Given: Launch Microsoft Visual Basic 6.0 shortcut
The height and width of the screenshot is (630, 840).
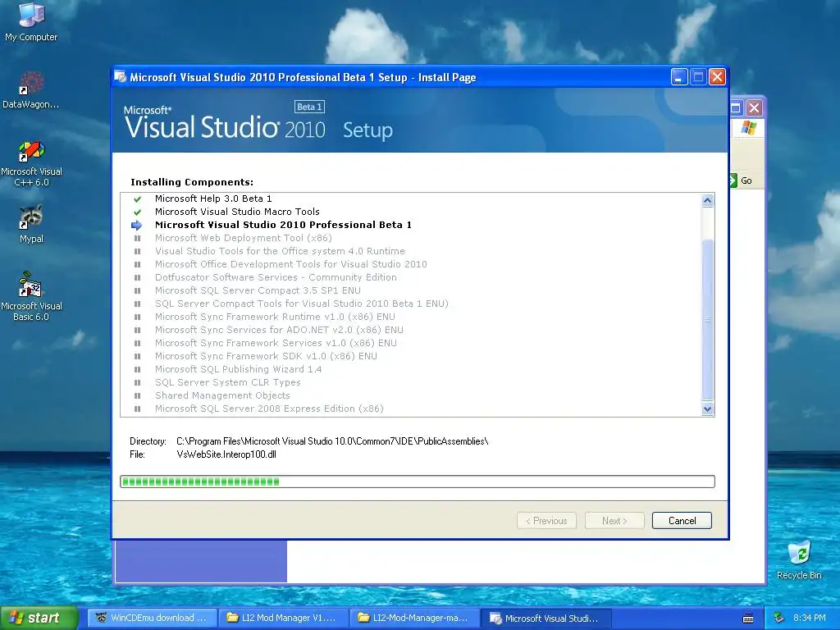Looking at the screenshot, I should tap(31, 296).
